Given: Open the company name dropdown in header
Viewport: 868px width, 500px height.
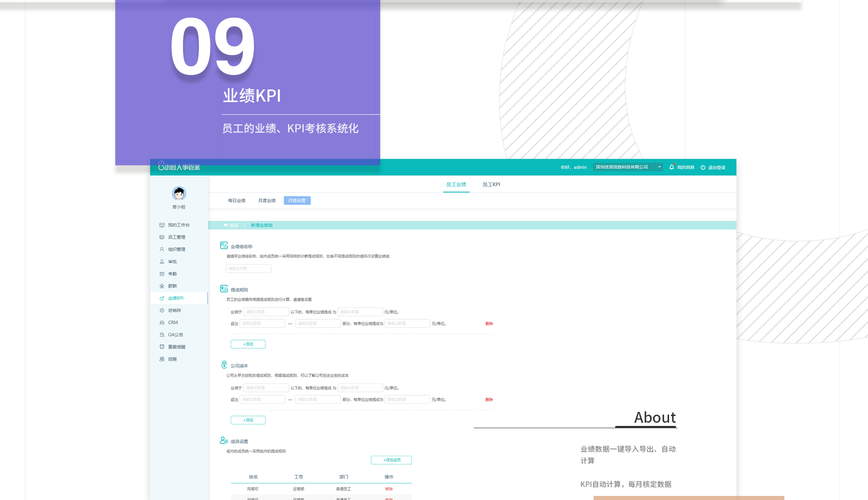Looking at the screenshot, I should [x=627, y=167].
